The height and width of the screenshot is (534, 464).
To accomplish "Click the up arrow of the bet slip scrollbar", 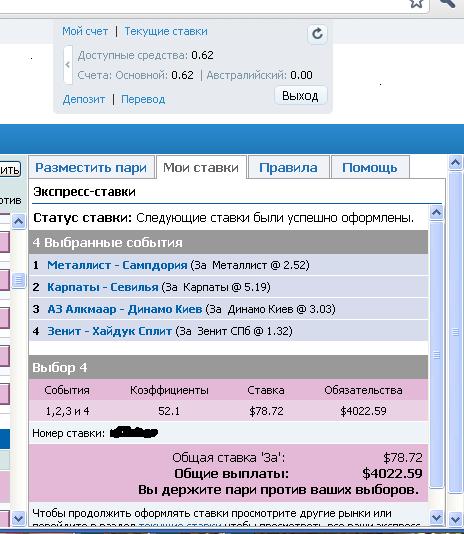I will point(436,213).
